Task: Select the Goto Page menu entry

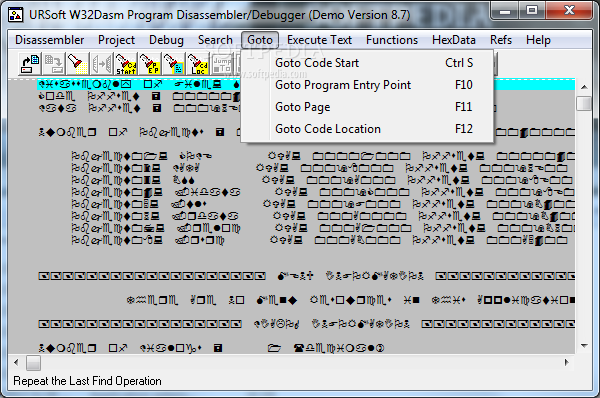Action: [367, 107]
